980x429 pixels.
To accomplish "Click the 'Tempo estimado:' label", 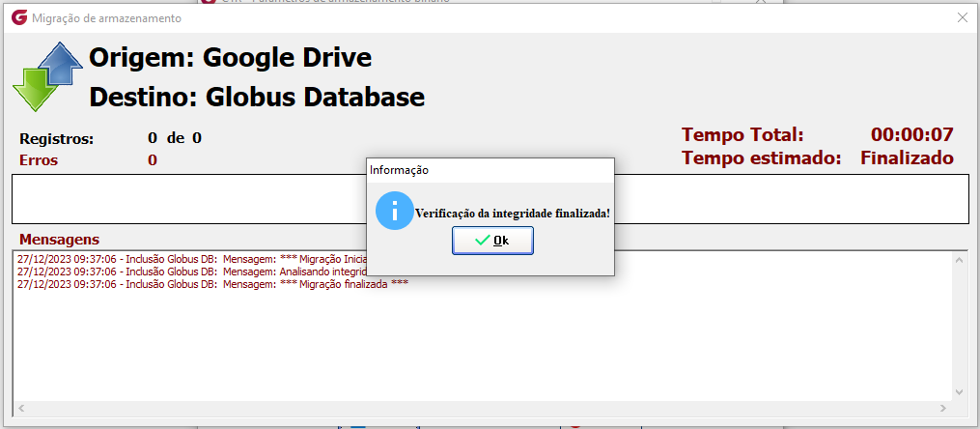I will click(761, 157).
